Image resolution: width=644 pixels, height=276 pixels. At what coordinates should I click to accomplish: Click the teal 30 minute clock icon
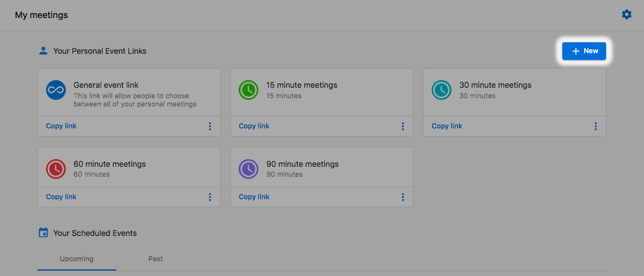(441, 90)
